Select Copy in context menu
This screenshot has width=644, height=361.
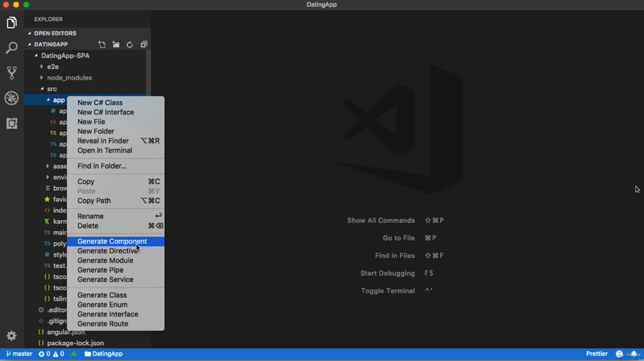coord(115,181)
